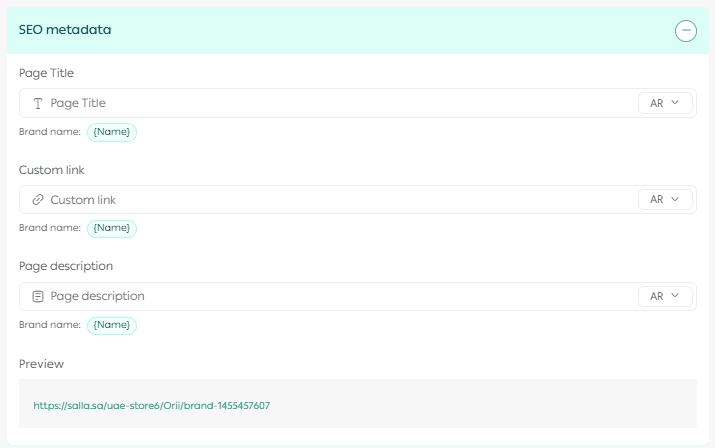Open the salla.sa brand preview URL
Viewport: 715px width, 448px height.
151,406
